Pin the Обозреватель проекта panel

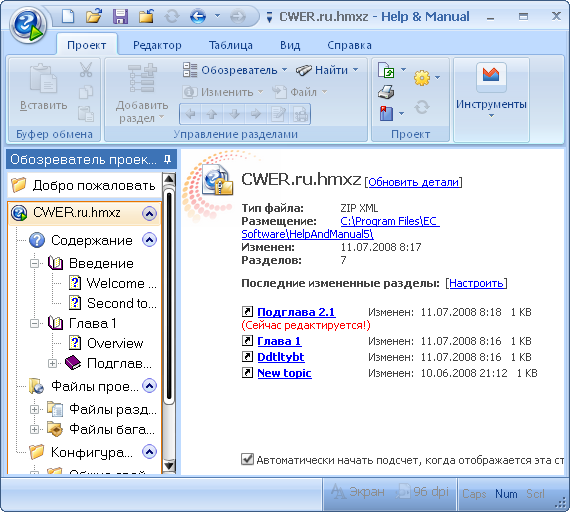click(x=167, y=159)
